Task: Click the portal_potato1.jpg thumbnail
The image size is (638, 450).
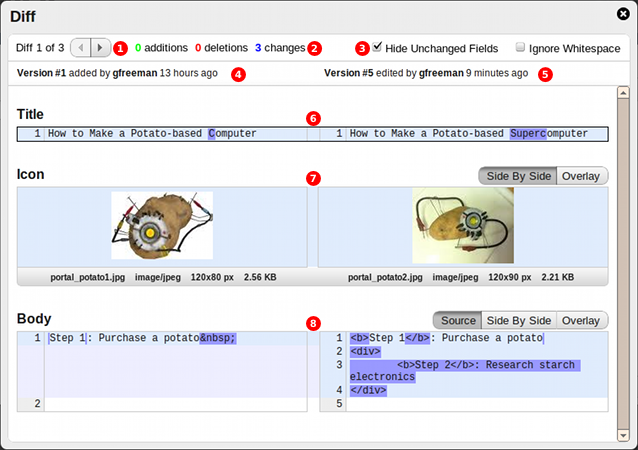Action: click(162, 226)
